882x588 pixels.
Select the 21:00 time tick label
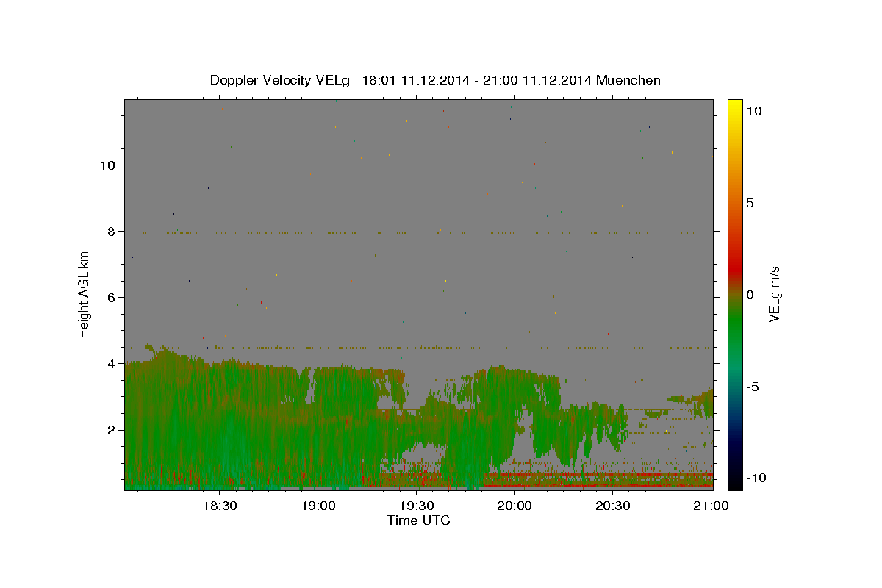click(x=711, y=506)
